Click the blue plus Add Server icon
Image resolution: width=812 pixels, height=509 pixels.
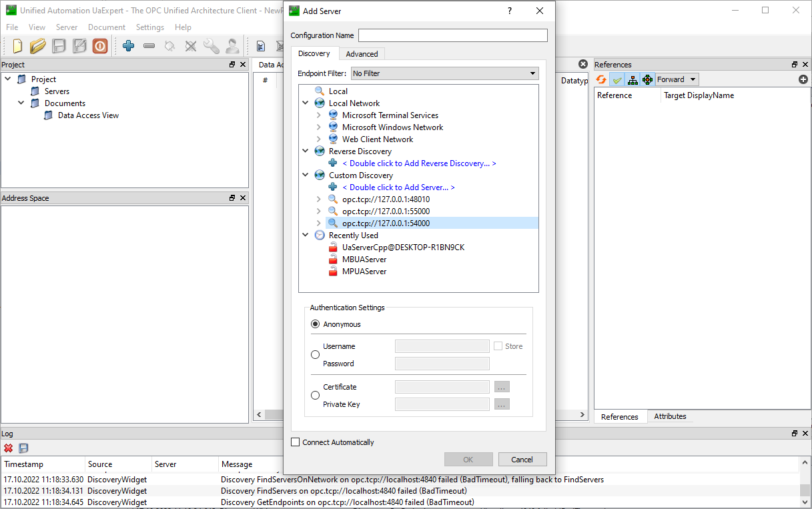tap(129, 46)
